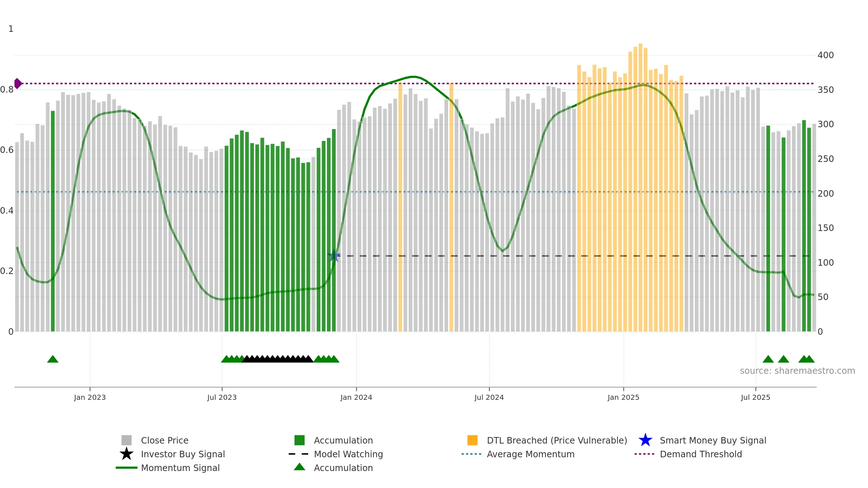Toggle the Model Watching legend entry
868x488 pixels.
tap(336, 454)
